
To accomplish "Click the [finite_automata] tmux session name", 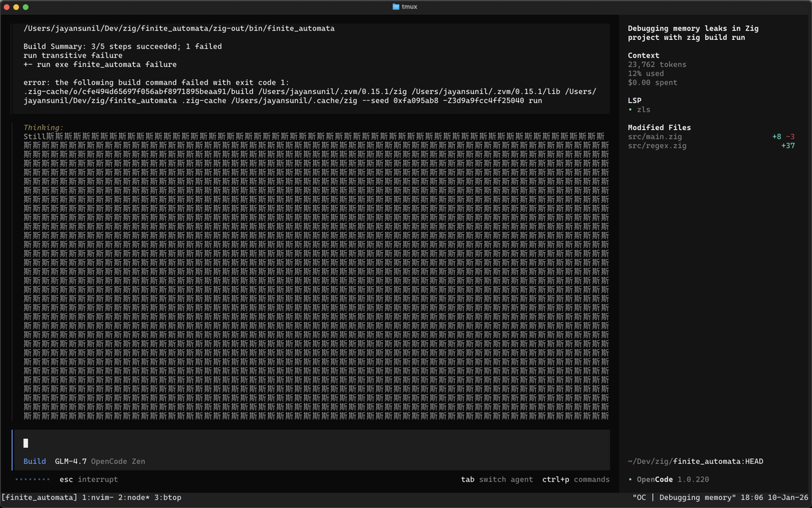I will (x=39, y=497).
